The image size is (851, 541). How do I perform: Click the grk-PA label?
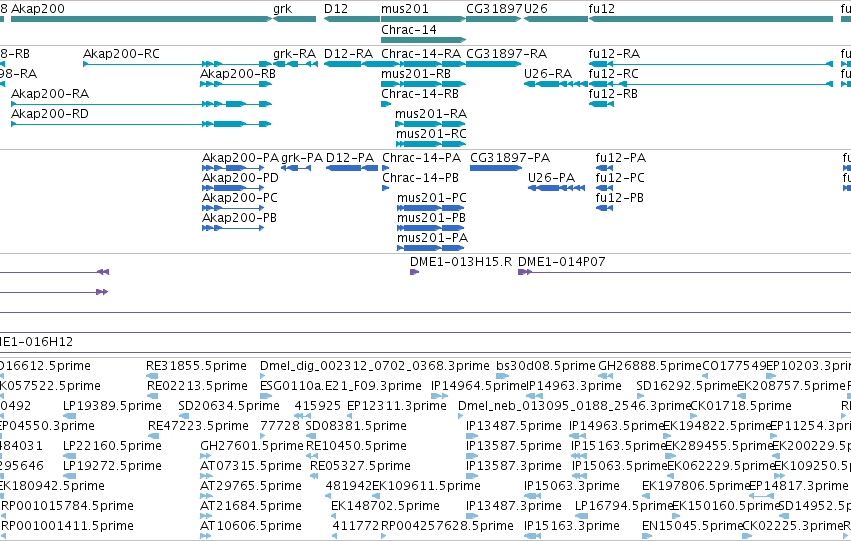302,158
